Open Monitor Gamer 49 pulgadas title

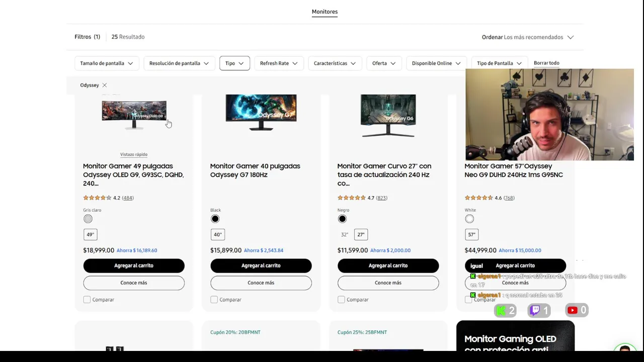[133, 175]
